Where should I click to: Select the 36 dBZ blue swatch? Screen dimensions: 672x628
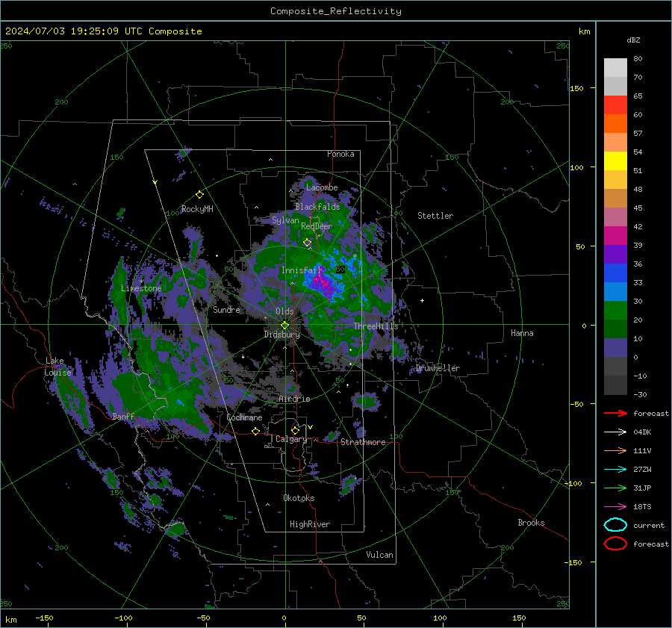pos(615,273)
